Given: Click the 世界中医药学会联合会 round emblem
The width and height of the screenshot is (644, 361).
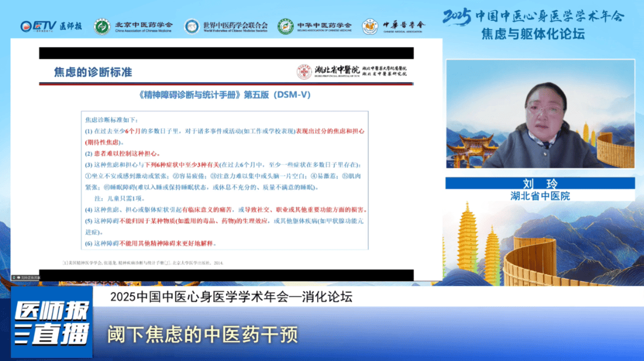Looking at the screenshot, I should coord(192,26).
